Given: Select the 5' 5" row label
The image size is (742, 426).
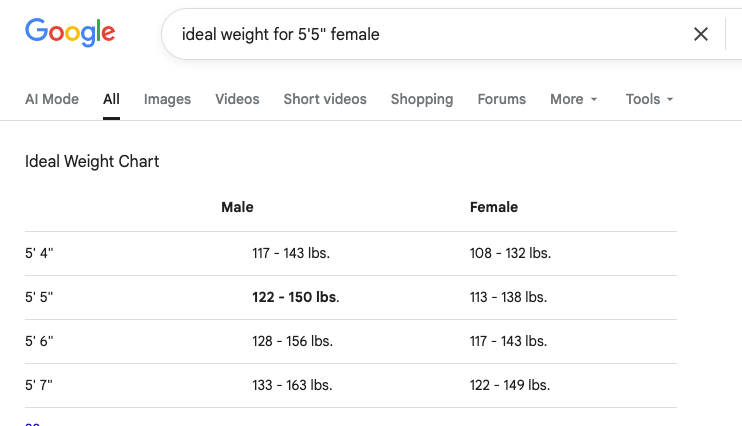Looking at the screenshot, I should pyautogui.click(x=39, y=297).
